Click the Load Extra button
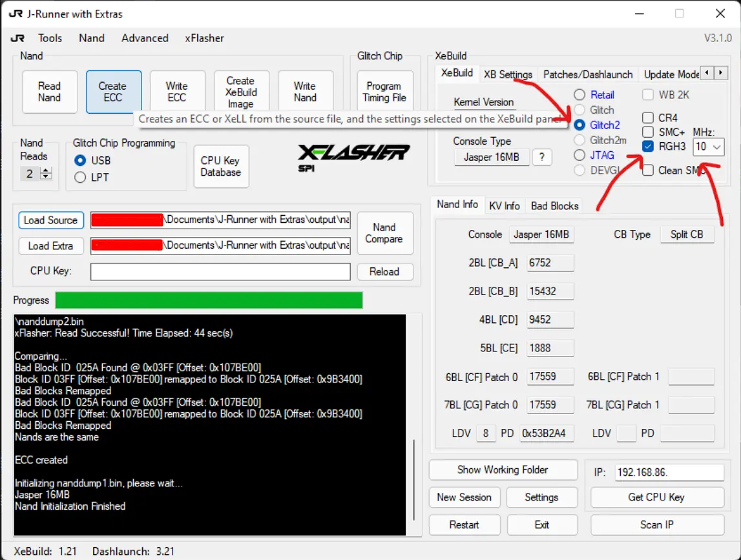Screen dimensions: 741x560 pyautogui.click(x=51, y=245)
